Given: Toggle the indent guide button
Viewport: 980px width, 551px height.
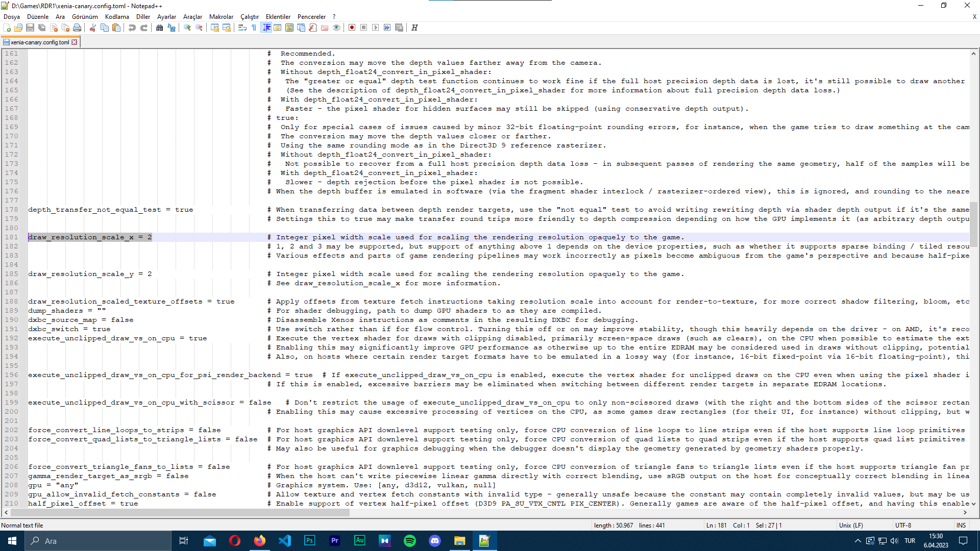Looking at the screenshot, I should click(x=266, y=28).
